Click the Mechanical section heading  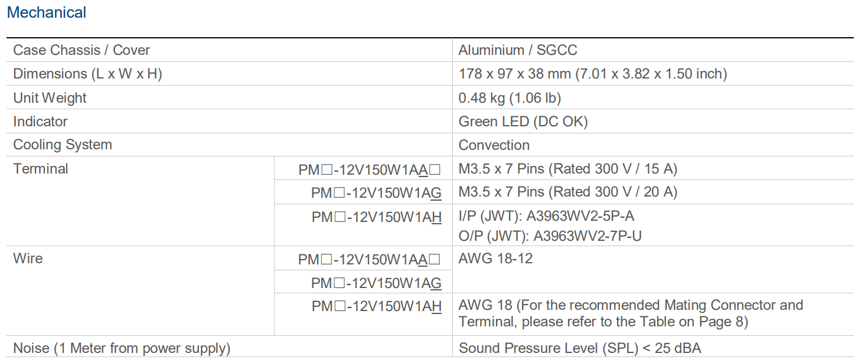[x=47, y=12]
